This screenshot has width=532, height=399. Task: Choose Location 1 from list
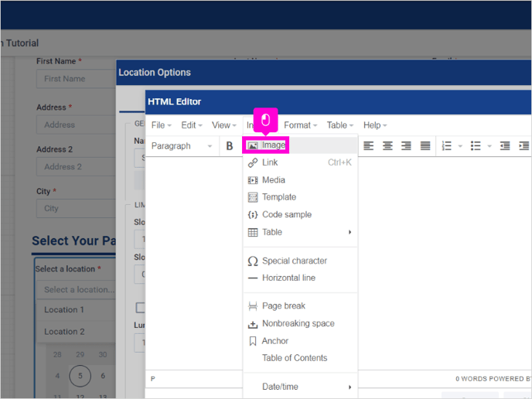(x=77, y=310)
